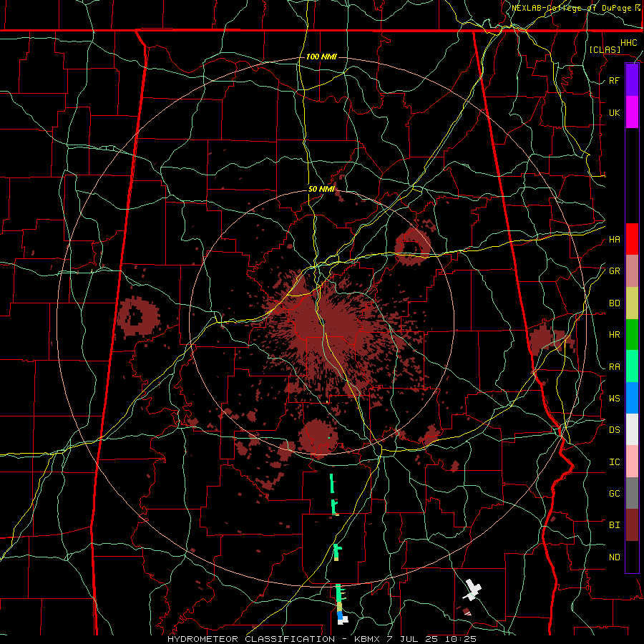Click the GC gray legend swatch
Screen dimensions: 644x644
(x=632, y=493)
